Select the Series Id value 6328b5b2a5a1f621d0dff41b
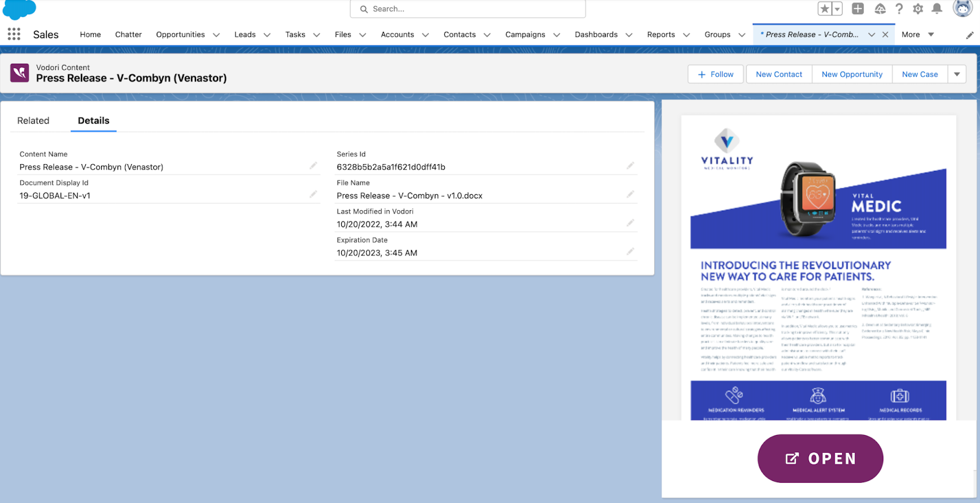Screen dimensions: 980x503 click(391, 167)
